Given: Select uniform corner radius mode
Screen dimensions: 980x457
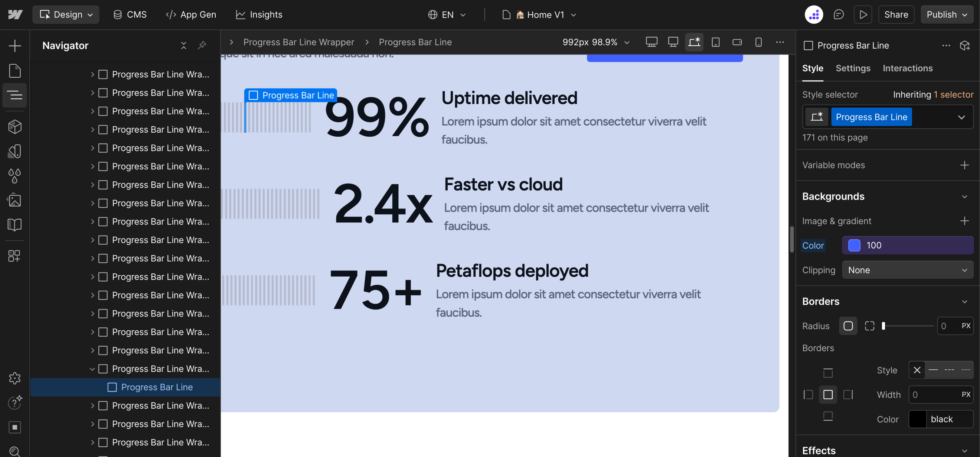Looking at the screenshot, I should tap(848, 325).
